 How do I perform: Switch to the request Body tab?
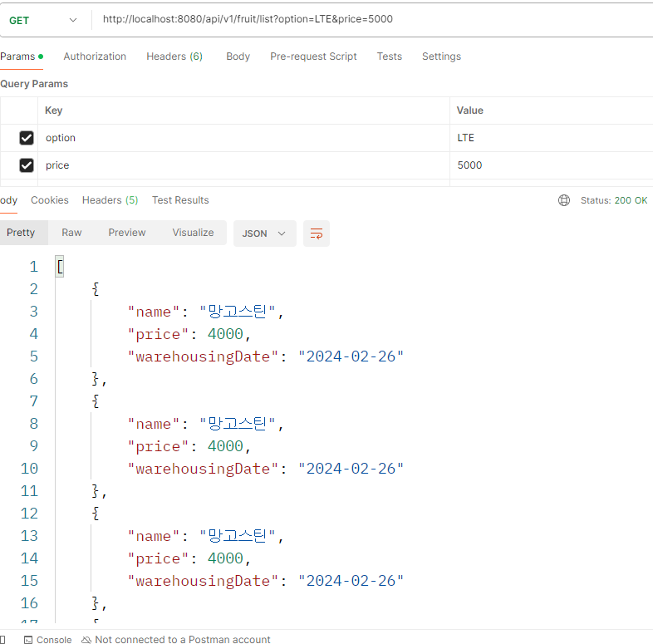pos(238,57)
